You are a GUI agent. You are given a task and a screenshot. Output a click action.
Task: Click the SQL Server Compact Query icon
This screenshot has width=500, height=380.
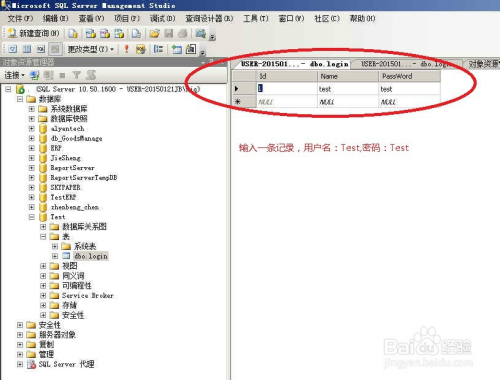click(x=136, y=33)
